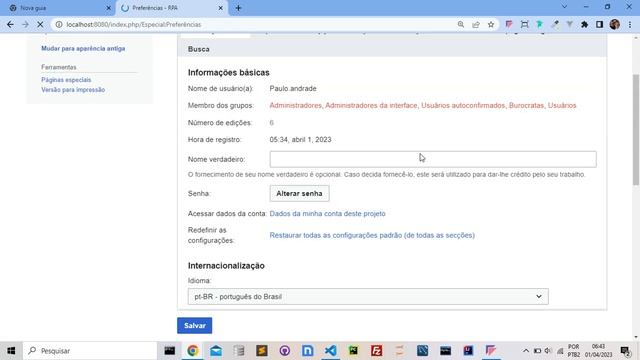
Task: Bookmark this page with the star icon
Action: [x=491, y=24]
